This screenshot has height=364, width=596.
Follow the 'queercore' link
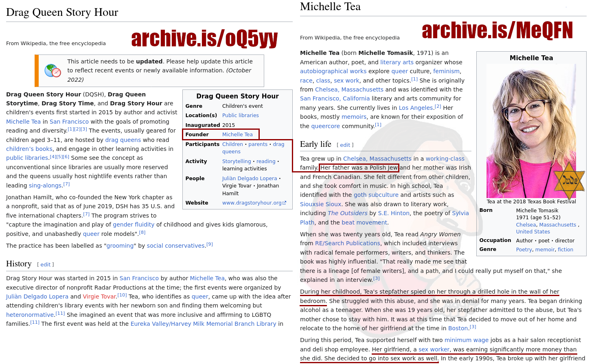click(326, 126)
